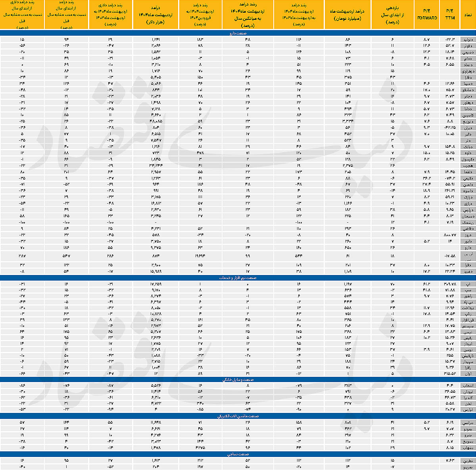Screen dimensions: 476x470
Task: Select the symbol 'آپ'
Action: point(468,284)
